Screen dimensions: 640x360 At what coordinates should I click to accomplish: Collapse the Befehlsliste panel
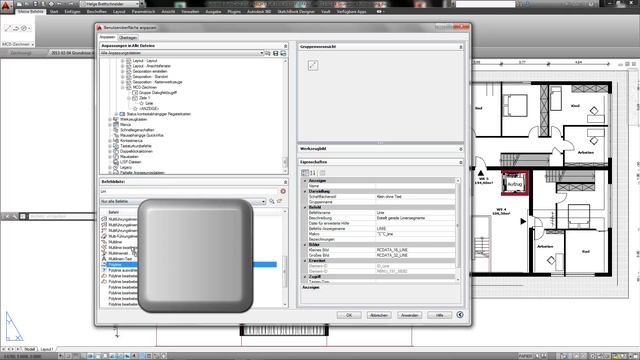pyautogui.click(x=285, y=182)
